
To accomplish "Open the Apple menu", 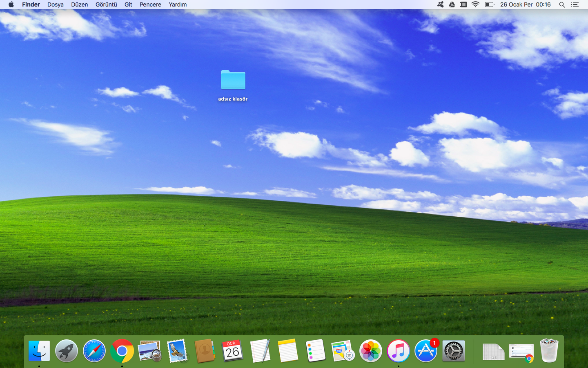I will point(11,4).
